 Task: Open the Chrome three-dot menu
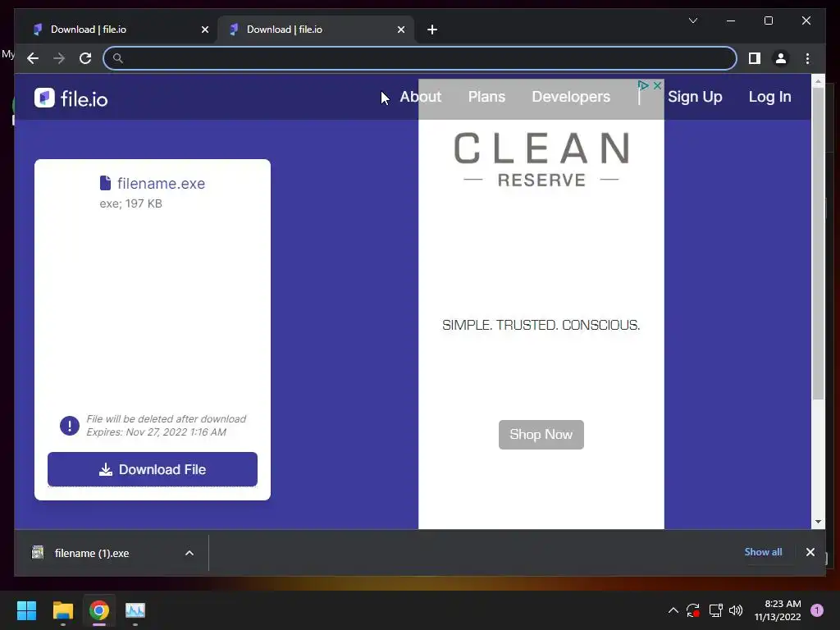pos(807,58)
